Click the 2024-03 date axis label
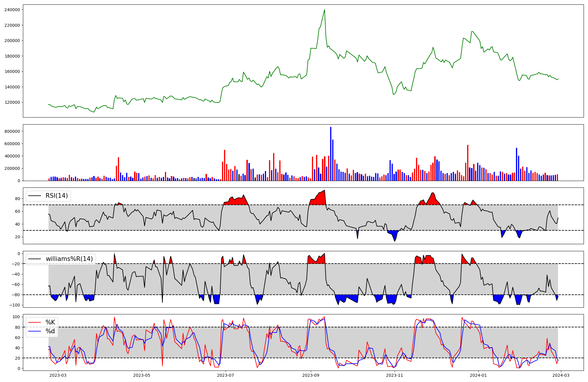 coord(561,375)
